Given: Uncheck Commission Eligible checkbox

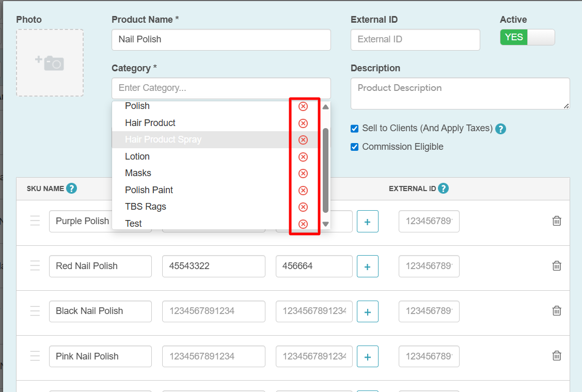Looking at the screenshot, I should pos(354,147).
